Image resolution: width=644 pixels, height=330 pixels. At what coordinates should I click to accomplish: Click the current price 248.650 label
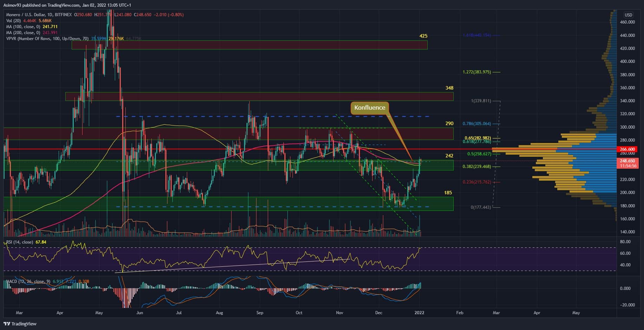pyautogui.click(x=627, y=161)
